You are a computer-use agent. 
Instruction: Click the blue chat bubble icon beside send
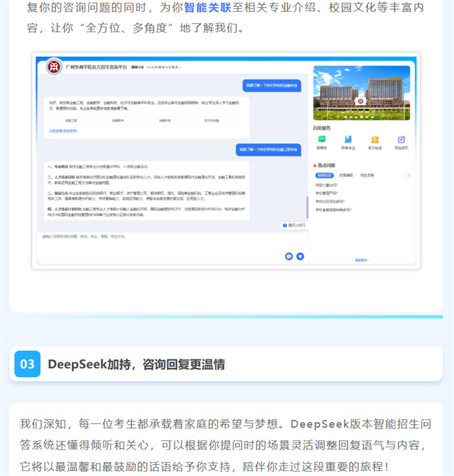[x=288, y=257]
